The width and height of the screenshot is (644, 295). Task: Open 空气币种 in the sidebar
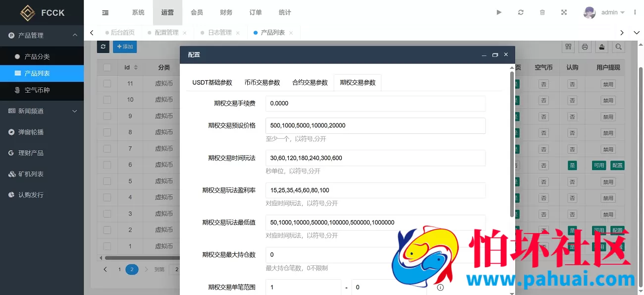pos(42,90)
